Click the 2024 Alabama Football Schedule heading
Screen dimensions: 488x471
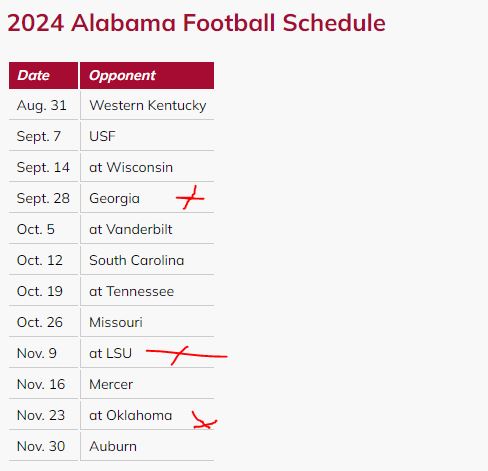point(196,23)
